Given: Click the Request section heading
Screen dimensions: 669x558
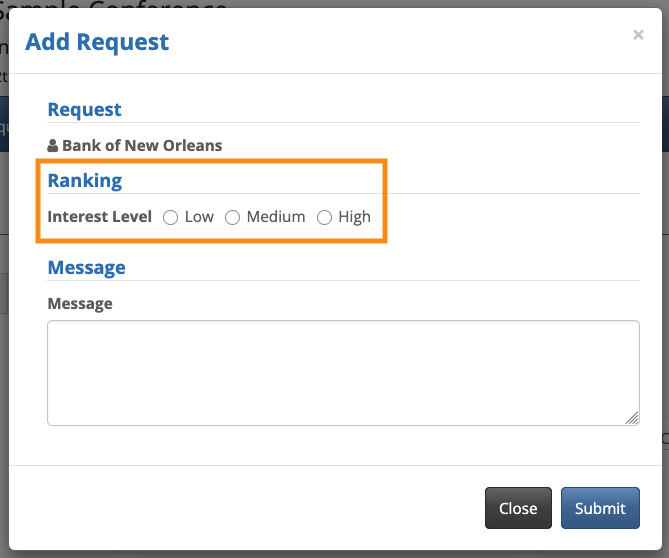Looking at the screenshot, I should click(x=85, y=110).
